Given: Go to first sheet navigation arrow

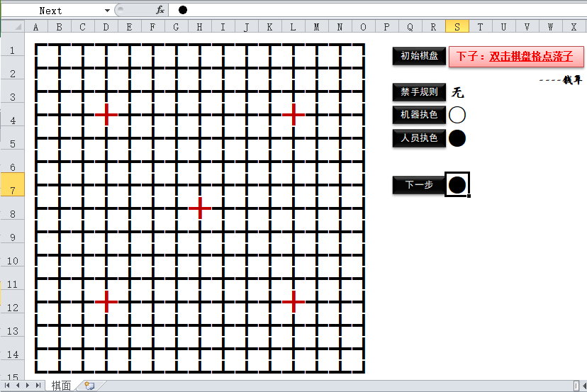Looking at the screenshot, I should pyautogui.click(x=7, y=385).
